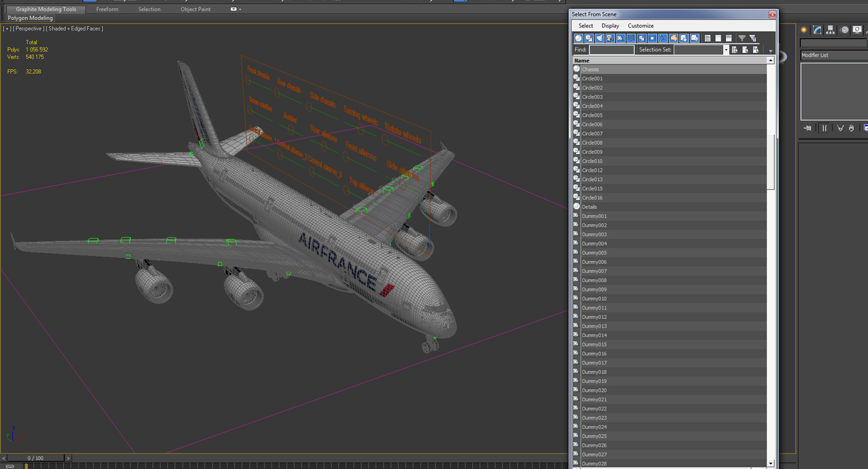Screen dimensions: 868x469
Task: Click third icon right of Selection Set box
Action: point(755,50)
